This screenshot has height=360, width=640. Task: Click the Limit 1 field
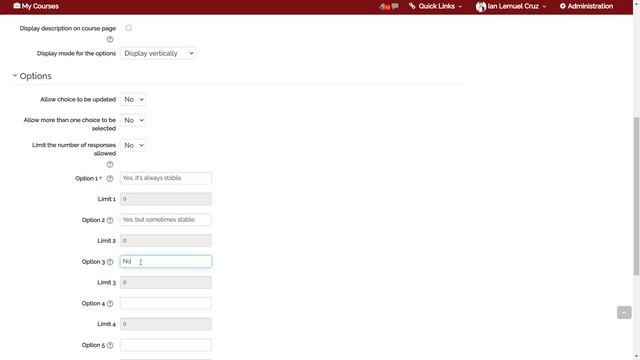coord(166,199)
